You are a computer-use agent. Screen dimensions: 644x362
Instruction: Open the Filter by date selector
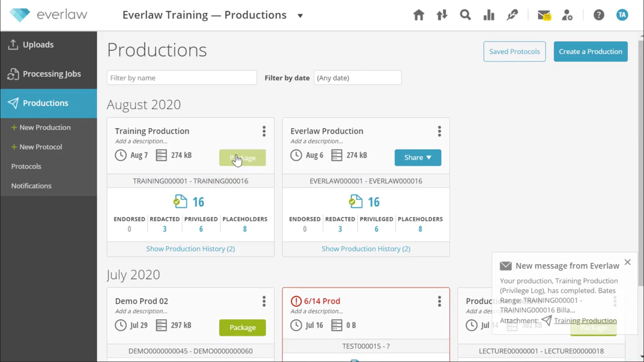[x=357, y=78]
